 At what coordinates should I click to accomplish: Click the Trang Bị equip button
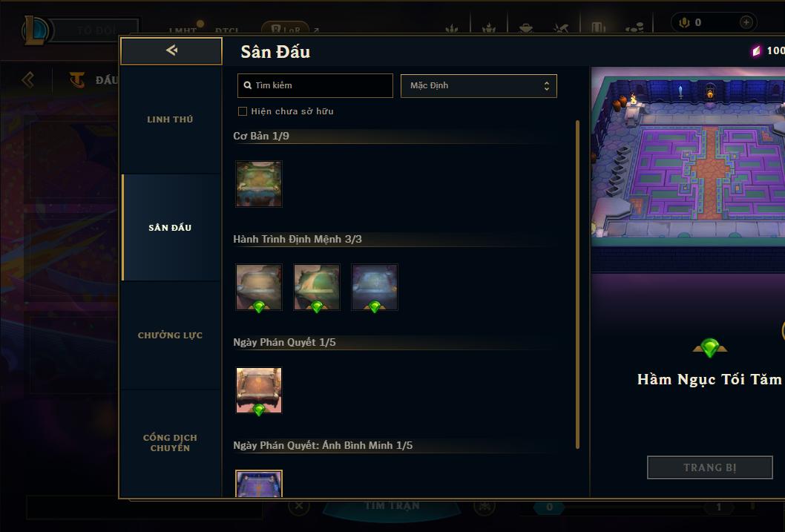(x=709, y=467)
